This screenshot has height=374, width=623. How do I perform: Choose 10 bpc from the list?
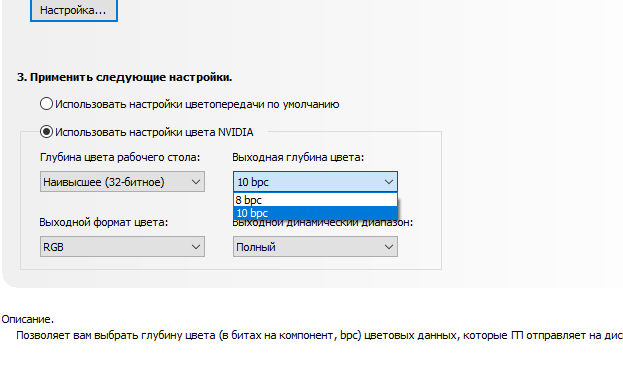315,213
